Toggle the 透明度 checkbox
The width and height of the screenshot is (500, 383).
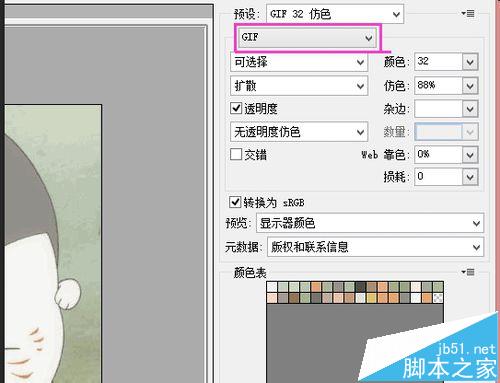[236, 108]
